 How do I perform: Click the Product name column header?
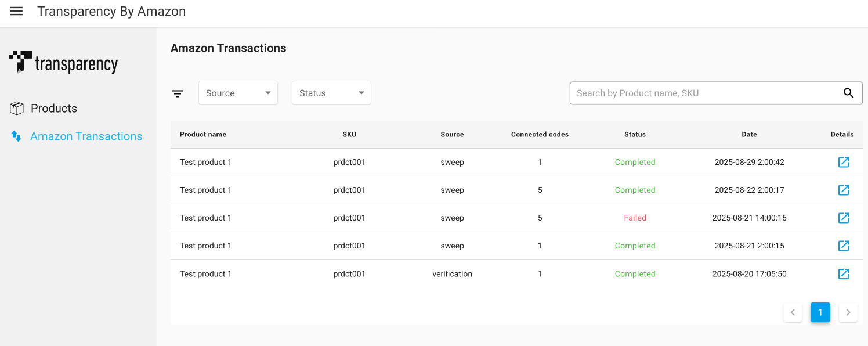(x=203, y=134)
